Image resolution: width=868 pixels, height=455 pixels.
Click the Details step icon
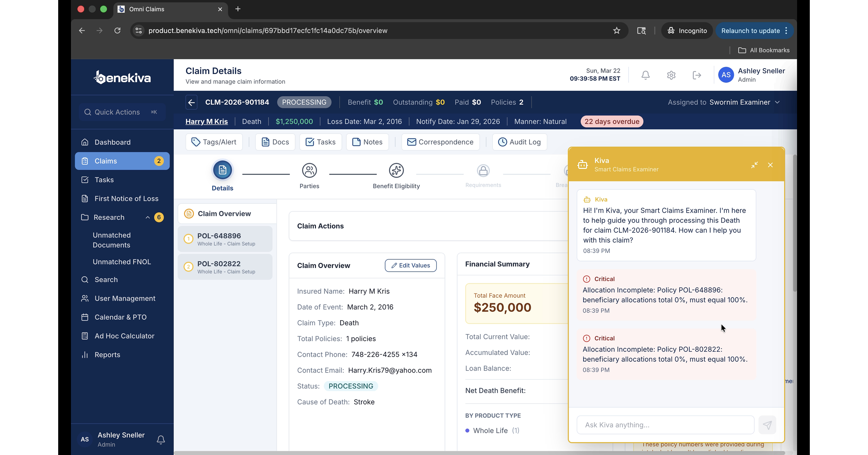pos(222,170)
